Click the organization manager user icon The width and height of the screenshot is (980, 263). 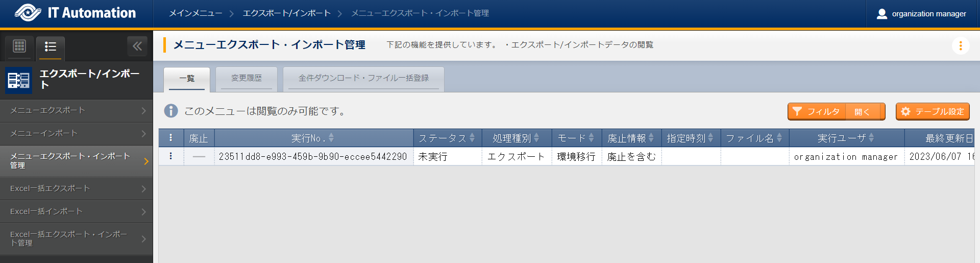(881, 14)
